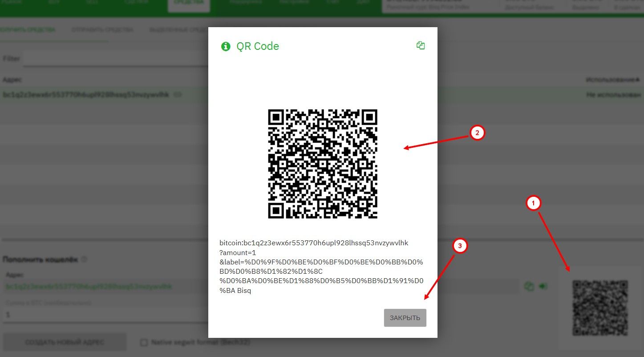Screen dimensions: 644x357
Task: Copy the QR code data using the dialog's copy icon
Action: pyautogui.click(x=421, y=45)
